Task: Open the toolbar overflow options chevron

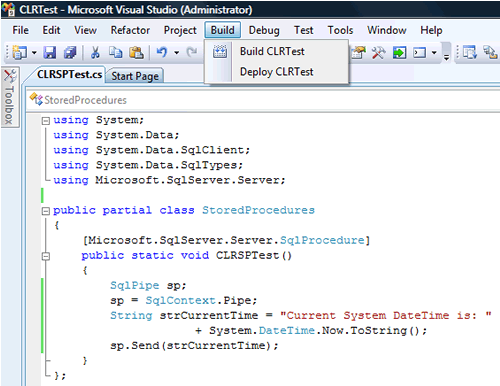Action: (447, 57)
